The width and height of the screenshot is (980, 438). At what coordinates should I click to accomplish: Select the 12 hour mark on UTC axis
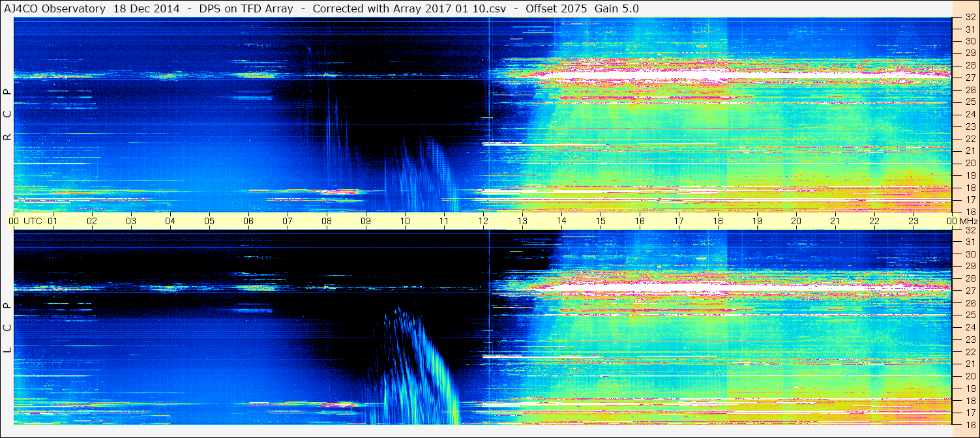(483, 221)
